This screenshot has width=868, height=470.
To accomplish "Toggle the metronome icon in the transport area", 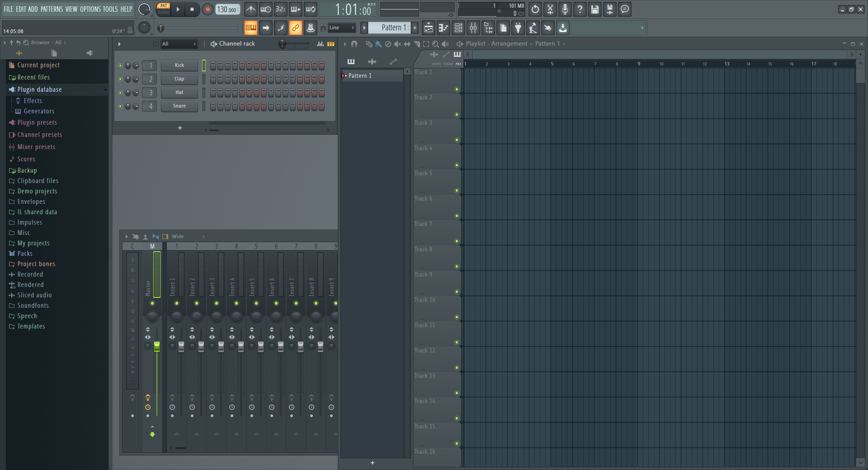I will click(x=250, y=9).
